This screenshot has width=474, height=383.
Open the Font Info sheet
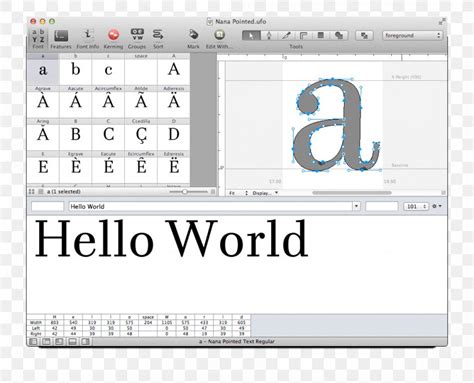[88, 39]
